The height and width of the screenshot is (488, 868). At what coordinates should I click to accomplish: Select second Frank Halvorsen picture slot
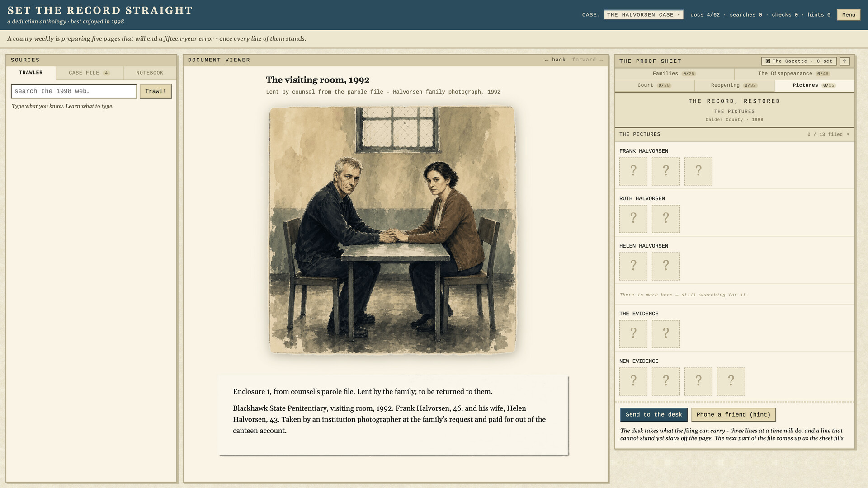tap(665, 171)
